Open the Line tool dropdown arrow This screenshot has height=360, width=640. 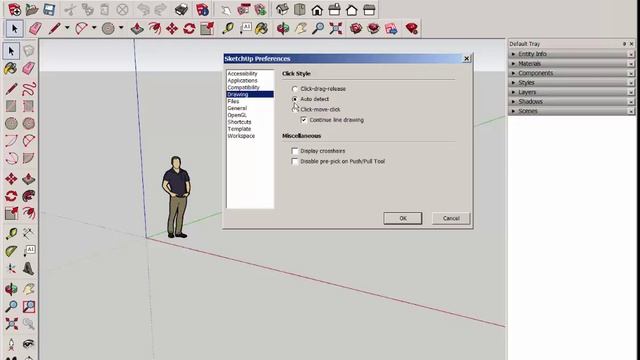coord(67,28)
